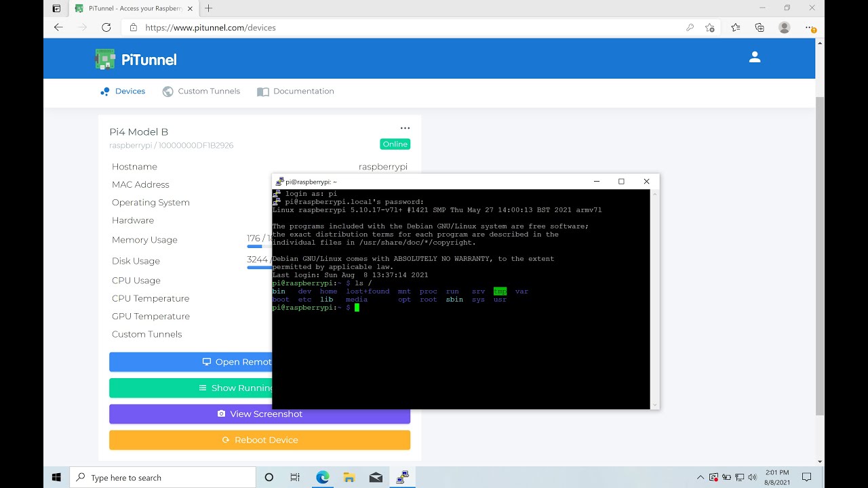The width and height of the screenshot is (868, 488).
Task: Click the 'Hostname' label in device card
Action: point(134,167)
